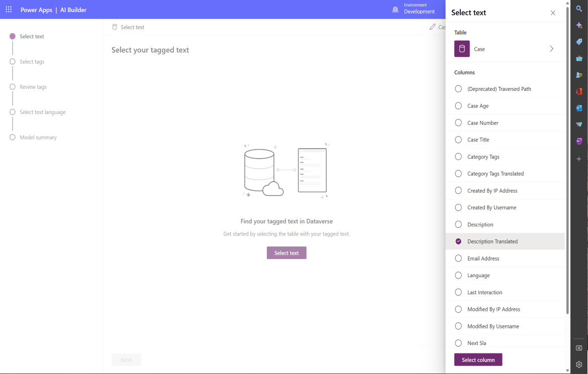This screenshot has width=588, height=374.
Task: Click the 'Table' label in panel
Action: [460, 32]
